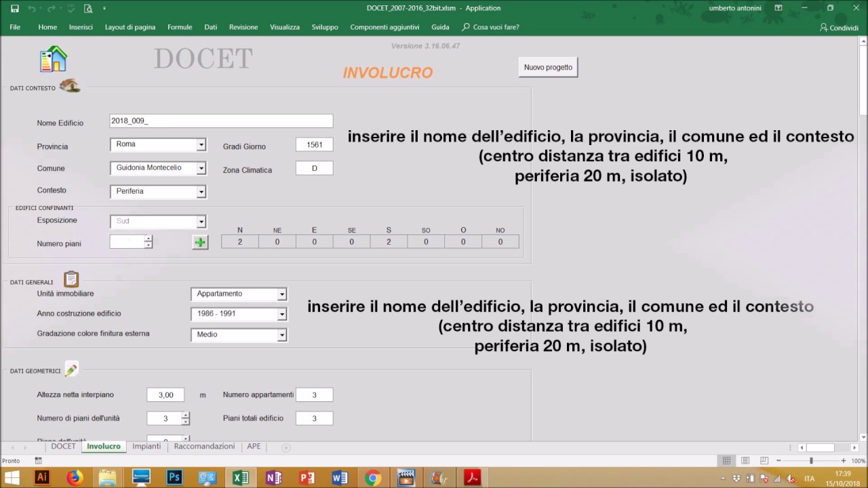Increase Numero piani with spinner up arrow
Image resolution: width=868 pixels, height=488 pixels.
point(149,239)
